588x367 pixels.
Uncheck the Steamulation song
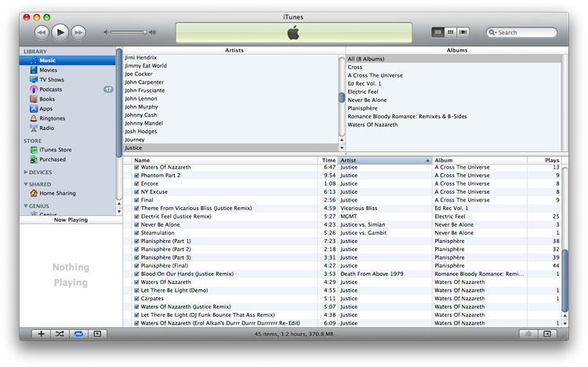tap(136, 233)
